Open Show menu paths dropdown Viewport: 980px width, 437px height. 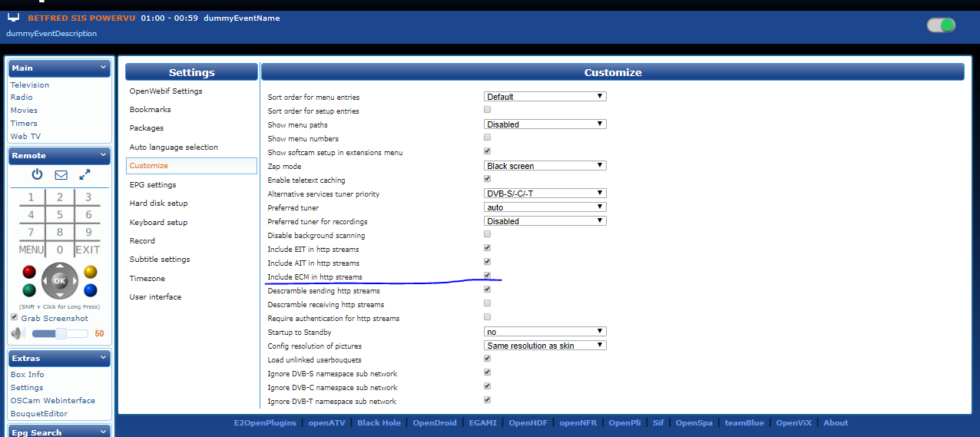[545, 124]
